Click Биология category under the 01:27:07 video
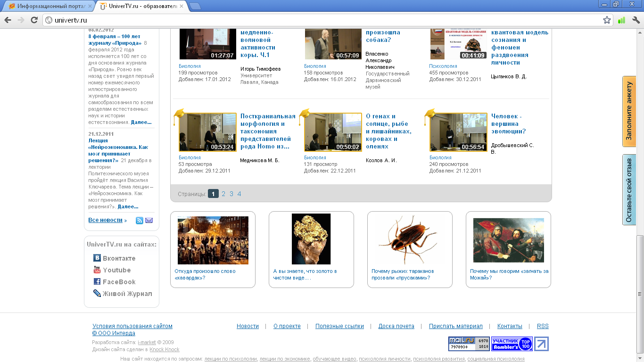The image size is (644, 362). pyautogui.click(x=190, y=66)
